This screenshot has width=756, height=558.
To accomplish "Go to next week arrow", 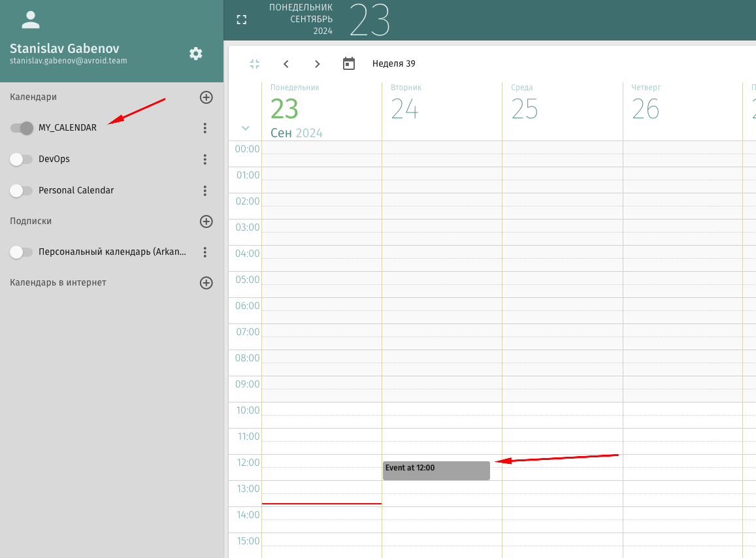I will coord(318,64).
